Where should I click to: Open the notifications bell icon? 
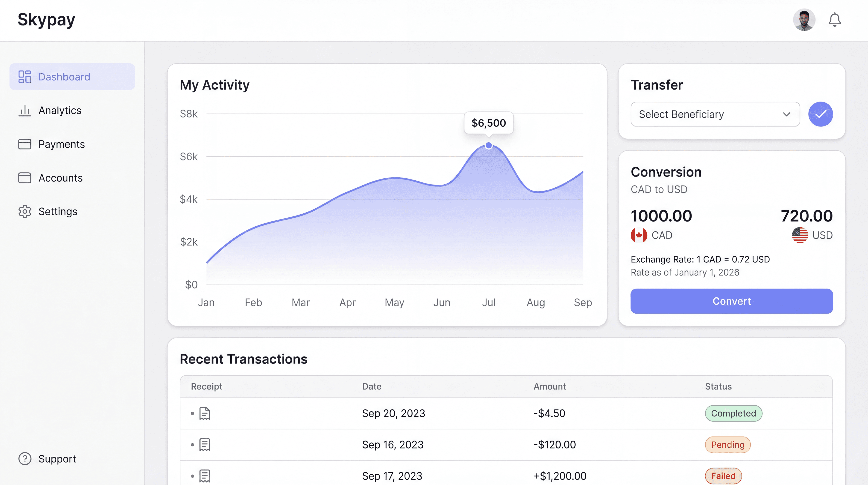click(x=834, y=20)
